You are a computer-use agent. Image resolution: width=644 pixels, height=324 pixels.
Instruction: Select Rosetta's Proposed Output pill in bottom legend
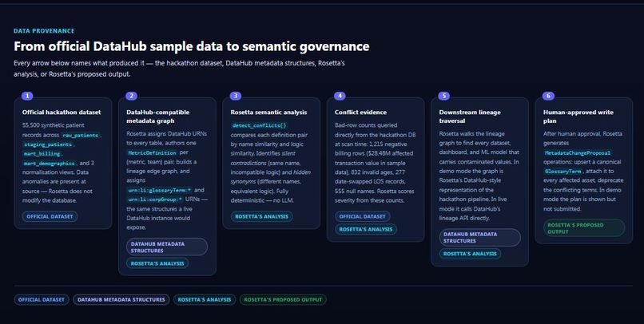[283, 300]
